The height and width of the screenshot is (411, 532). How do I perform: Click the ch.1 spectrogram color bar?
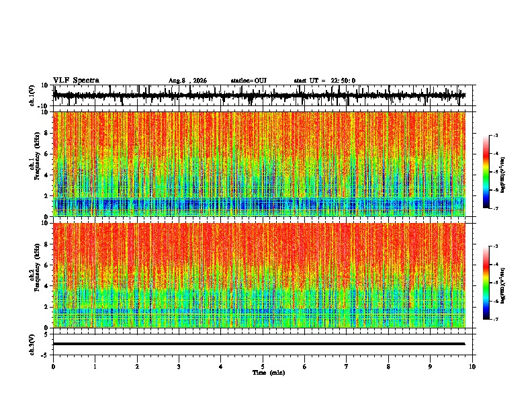point(486,172)
